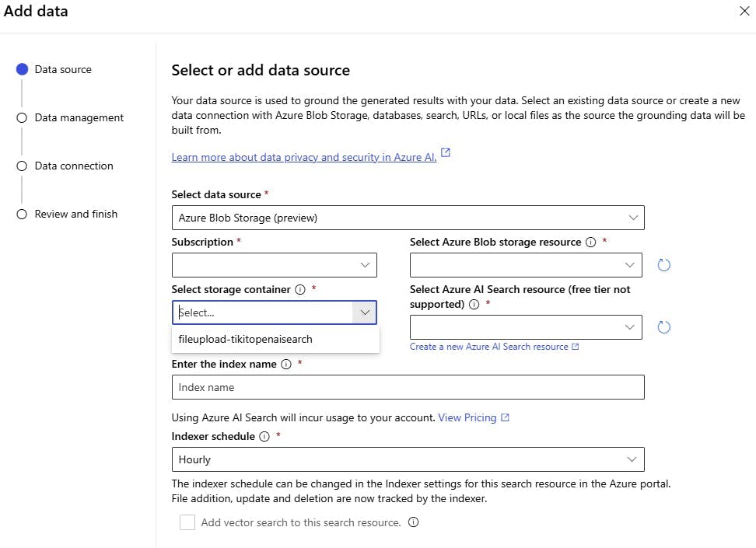Open the Select data source dropdown
This screenshot has height=548, width=756.
click(408, 218)
